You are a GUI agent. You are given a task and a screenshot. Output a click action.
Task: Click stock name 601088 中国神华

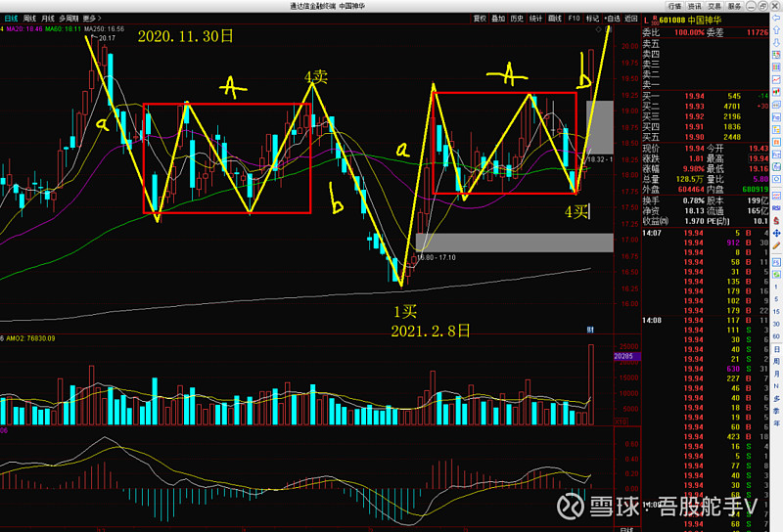[691, 20]
